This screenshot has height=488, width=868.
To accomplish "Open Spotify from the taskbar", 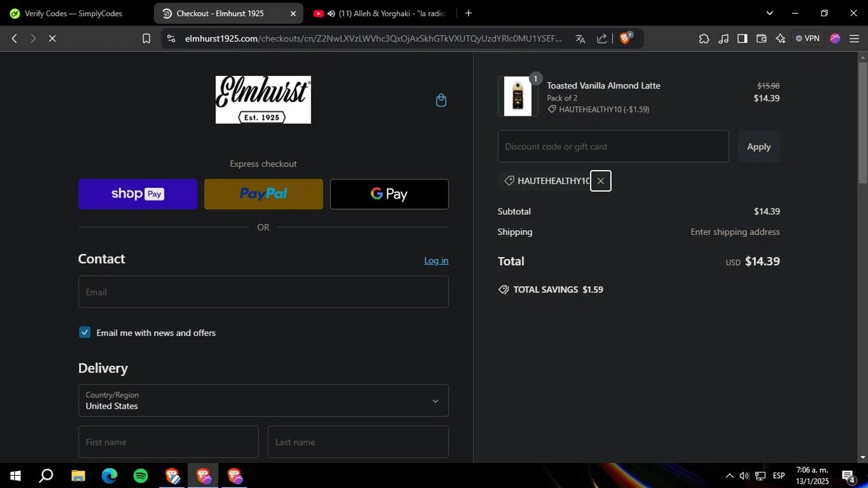I will click(141, 476).
